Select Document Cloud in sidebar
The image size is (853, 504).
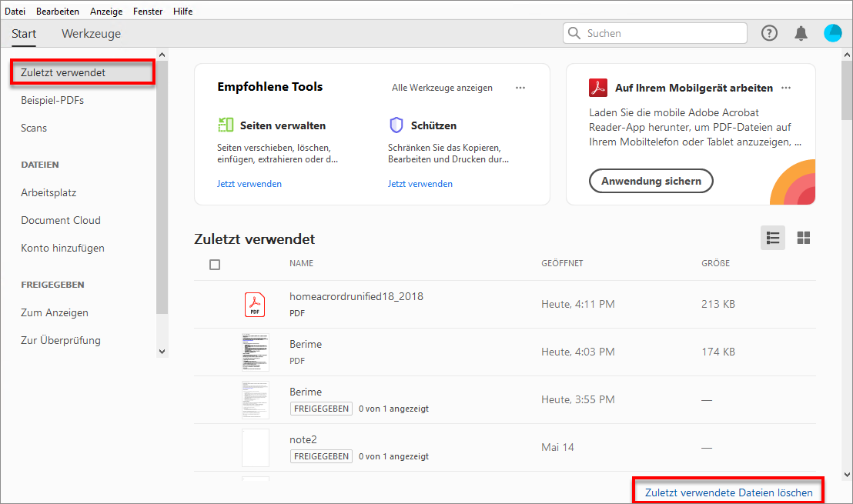[61, 220]
